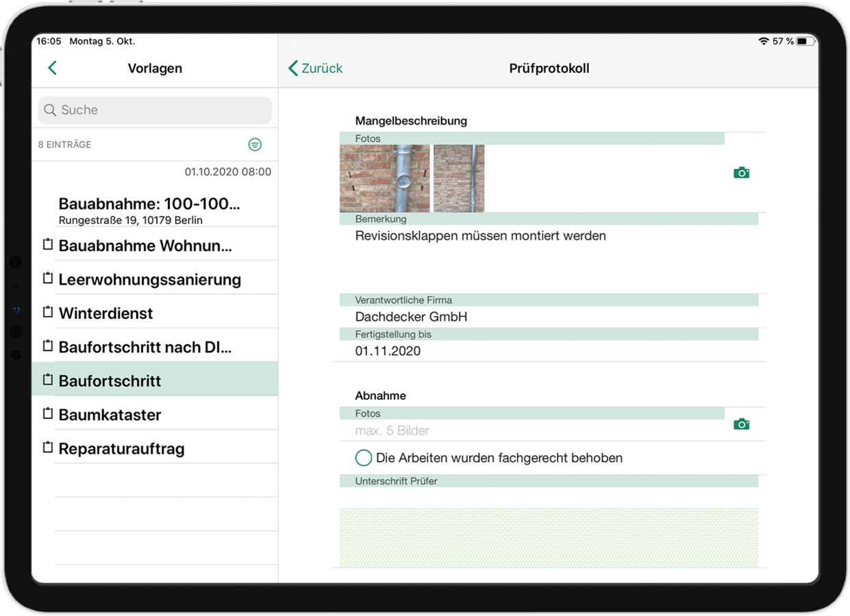The width and height of the screenshot is (850, 616).
Task: Tap the Unterschrift Prüfer signature area
Action: 549,537
